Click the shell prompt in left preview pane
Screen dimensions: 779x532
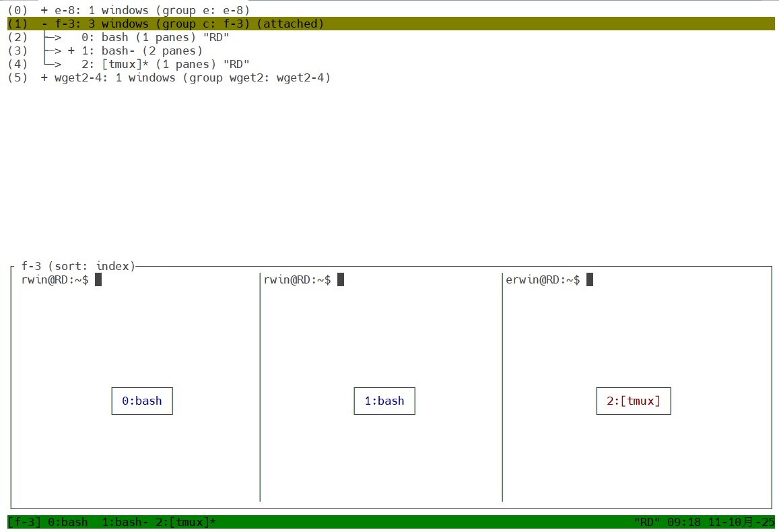tap(55, 280)
